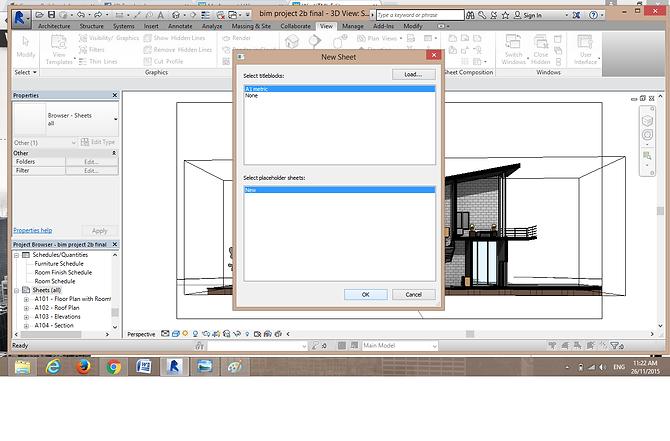The image size is (670, 441).
Task: Click the Zoom region icon in the navigation bar
Action: click(x=647, y=156)
